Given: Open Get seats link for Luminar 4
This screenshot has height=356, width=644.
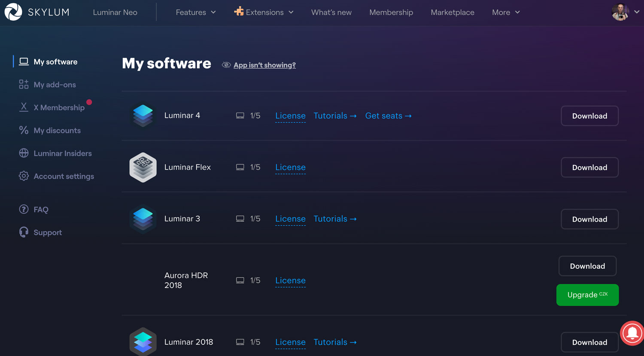Looking at the screenshot, I should [x=388, y=116].
